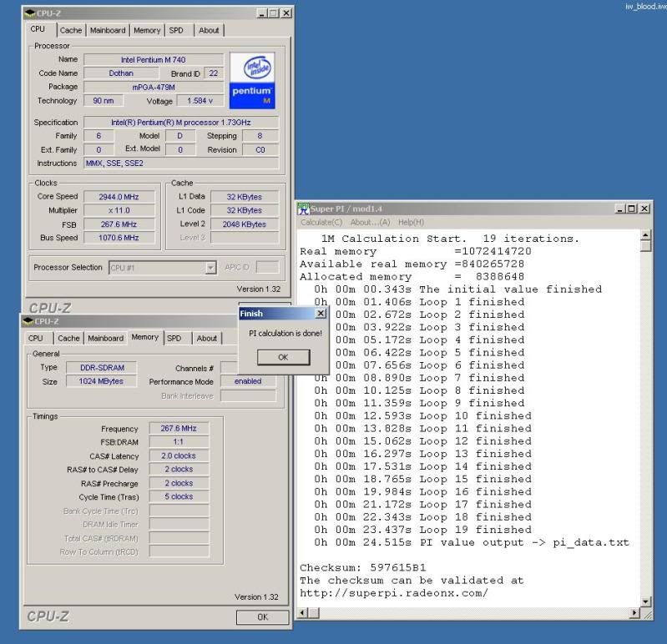667x644 pixels.
Task: Click the Multiplier value x 11.0
Action: [119, 210]
